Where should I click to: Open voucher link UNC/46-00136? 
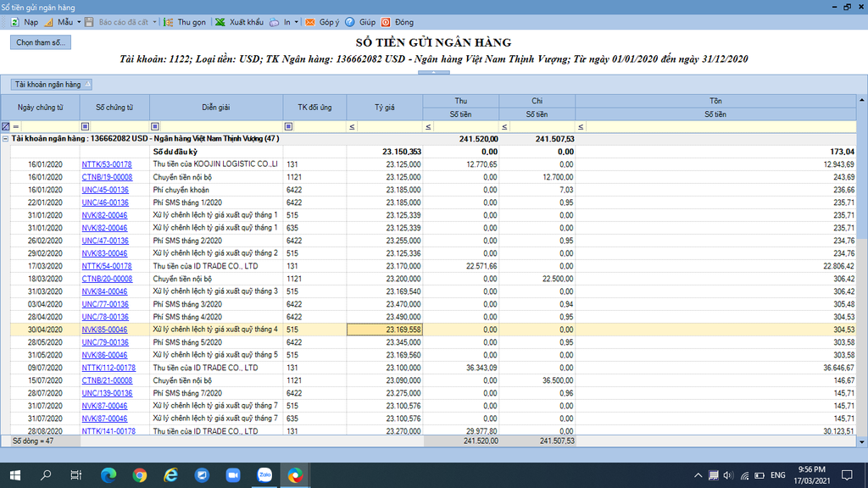pos(105,202)
